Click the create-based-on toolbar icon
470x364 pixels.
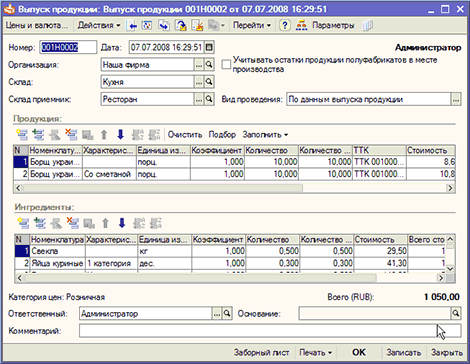pos(164,26)
